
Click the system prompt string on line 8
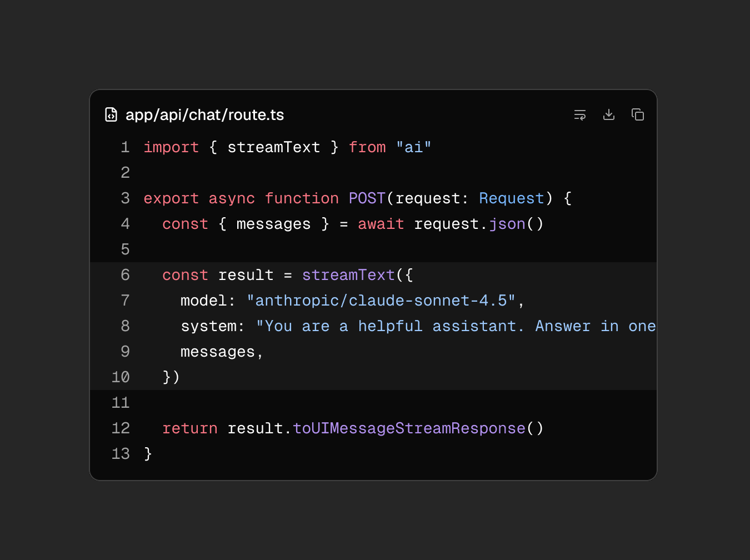click(x=456, y=326)
